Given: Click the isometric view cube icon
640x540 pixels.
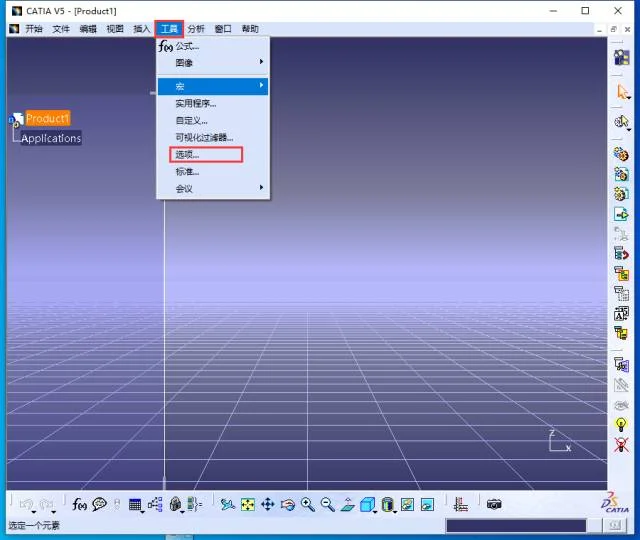Looking at the screenshot, I should click(367, 504).
